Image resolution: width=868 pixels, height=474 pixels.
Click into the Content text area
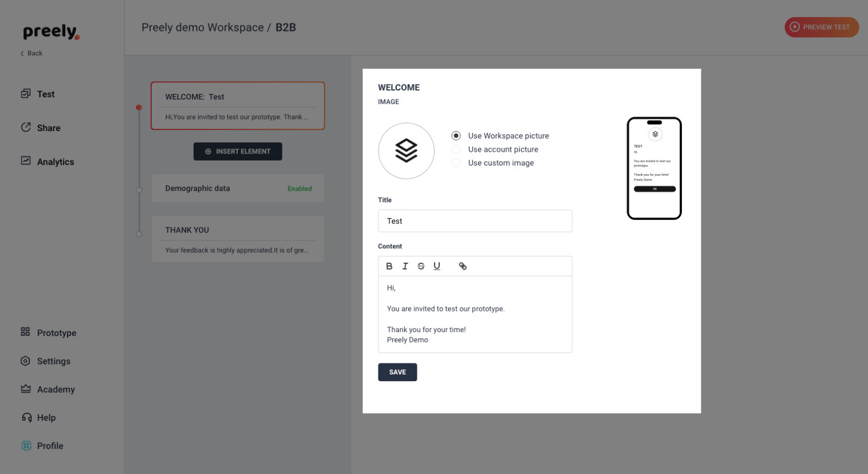pyautogui.click(x=475, y=314)
